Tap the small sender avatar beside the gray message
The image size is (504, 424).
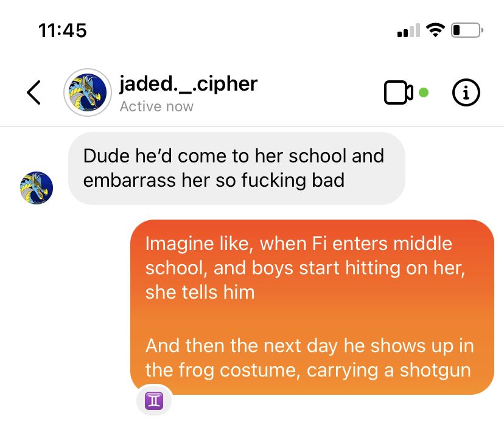pos(37,188)
